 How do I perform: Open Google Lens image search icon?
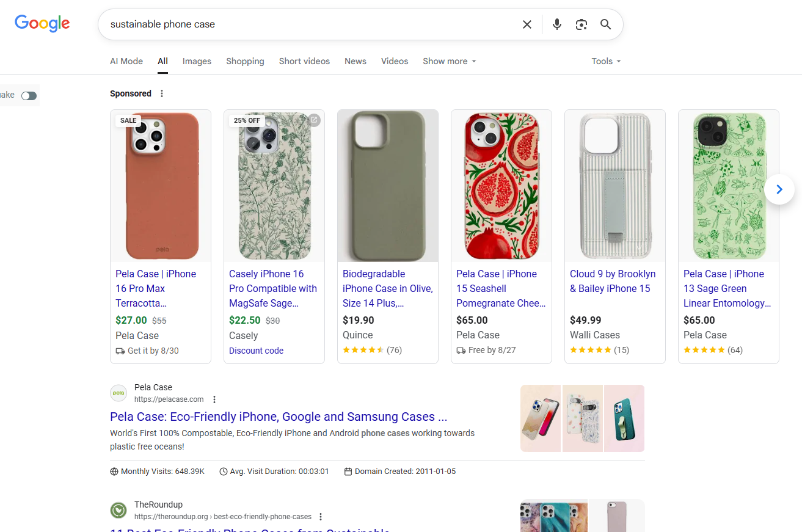pyautogui.click(x=581, y=24)
